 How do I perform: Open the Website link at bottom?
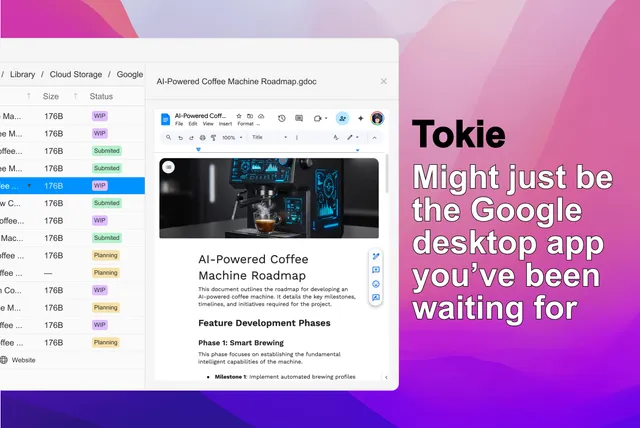coord(22,359)
